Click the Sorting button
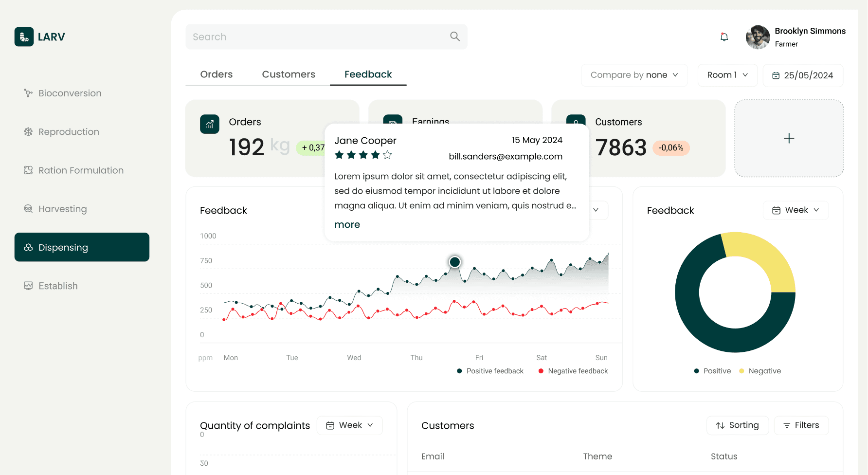The width and height of the screenshot is (868, 475). coord(737,425)
